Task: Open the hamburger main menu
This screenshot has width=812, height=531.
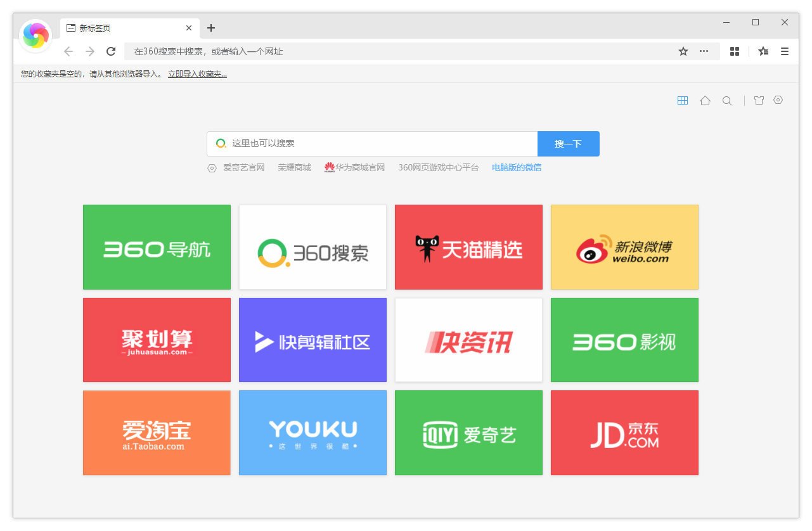Action: pyautogui.click(x=785, y=51)
